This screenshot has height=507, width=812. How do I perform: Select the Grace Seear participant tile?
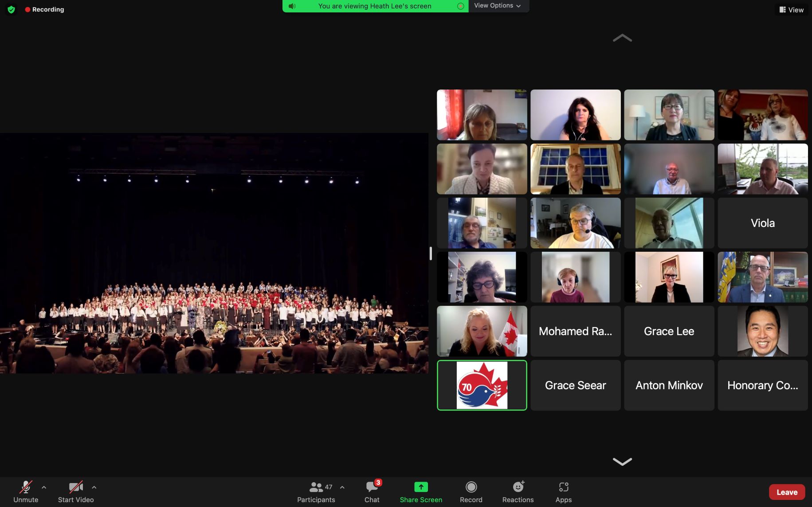point(576,385)
